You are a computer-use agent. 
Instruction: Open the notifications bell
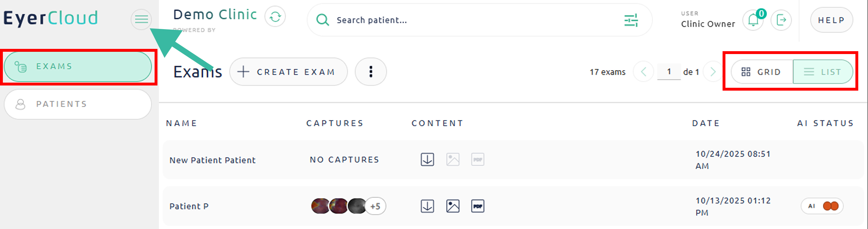tap(753, 20)
